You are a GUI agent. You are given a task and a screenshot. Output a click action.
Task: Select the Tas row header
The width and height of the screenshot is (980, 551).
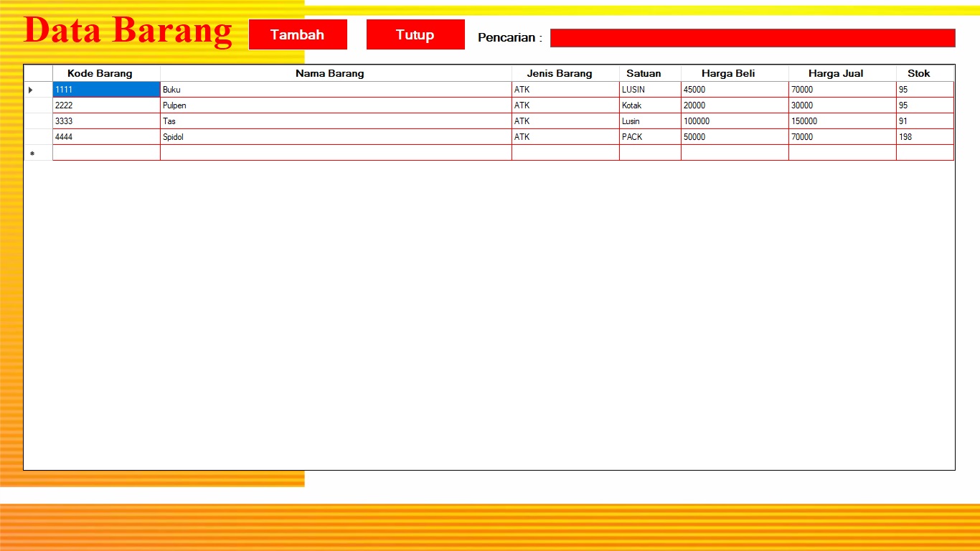(x=38, y=121)
